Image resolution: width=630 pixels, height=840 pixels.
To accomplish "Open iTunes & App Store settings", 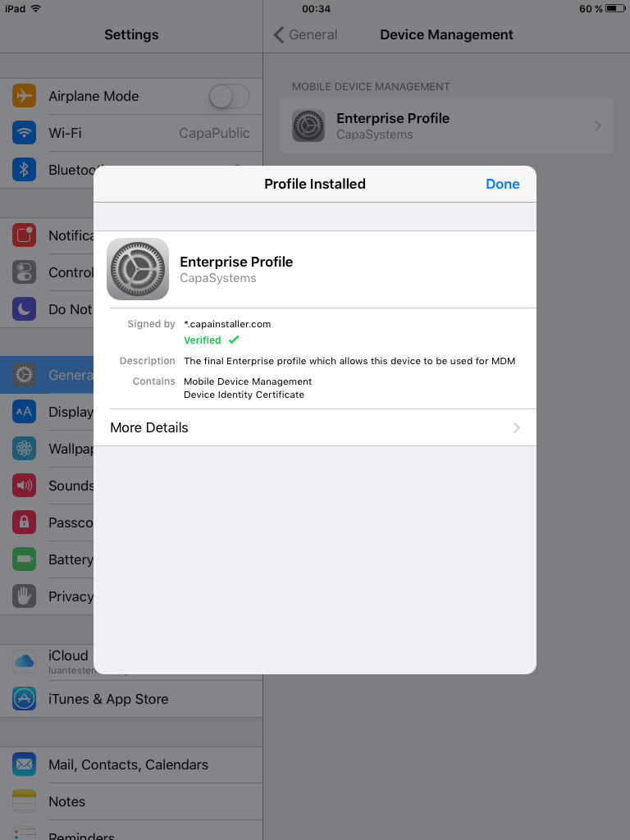I will click(x=131, y=699).
